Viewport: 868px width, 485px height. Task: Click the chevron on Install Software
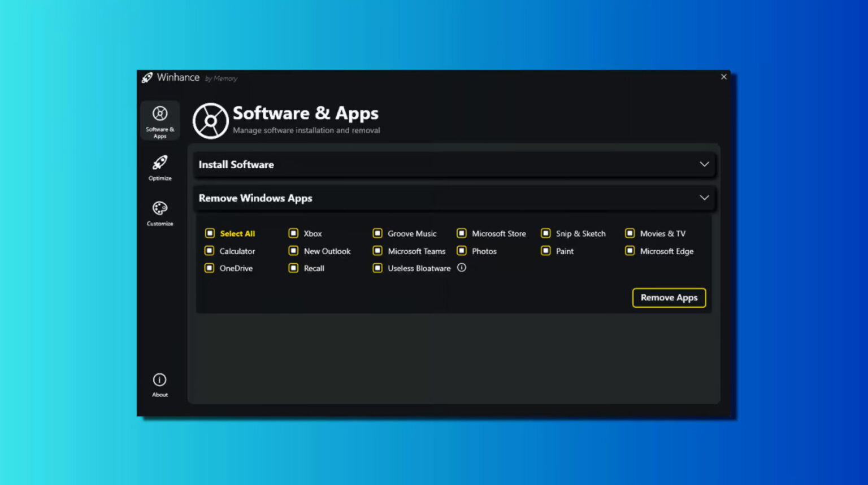pos(704,164)
